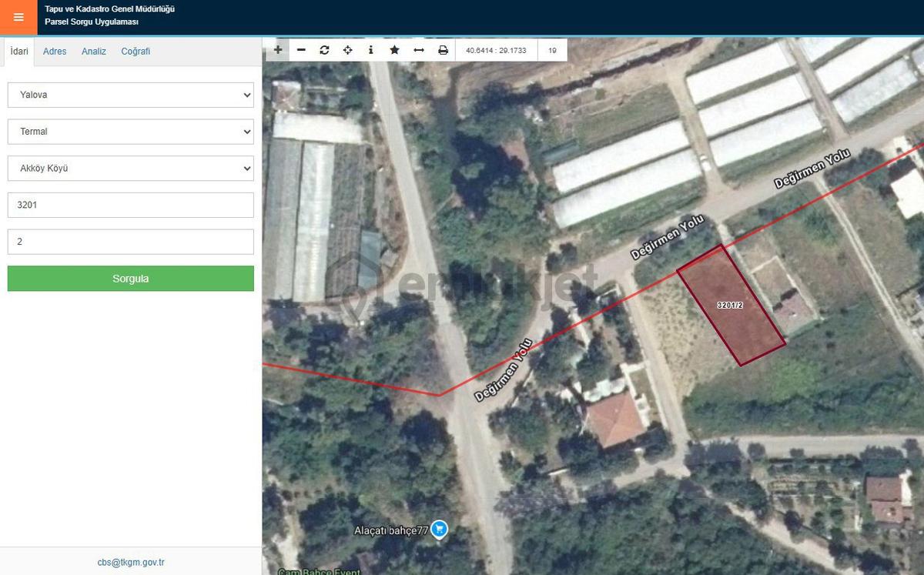The width and height of the screenshot is (924, 575).
Task: Click the zoom level value 19
Action: coord(552,50)
